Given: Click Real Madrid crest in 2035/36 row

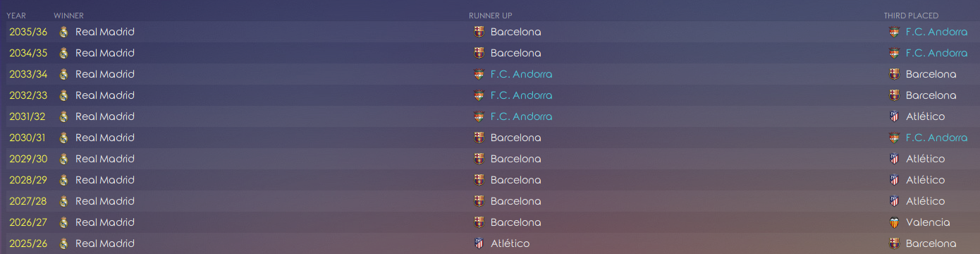Looking at the screenshot, I should 63,32.
